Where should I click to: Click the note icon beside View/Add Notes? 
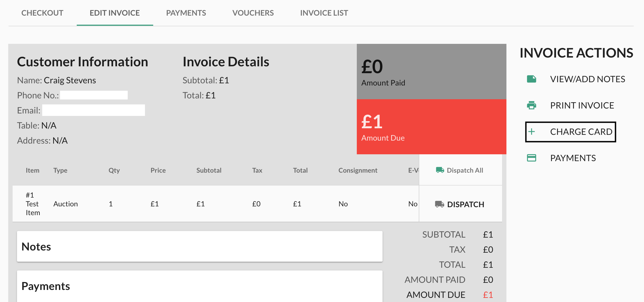click(531, 79)
